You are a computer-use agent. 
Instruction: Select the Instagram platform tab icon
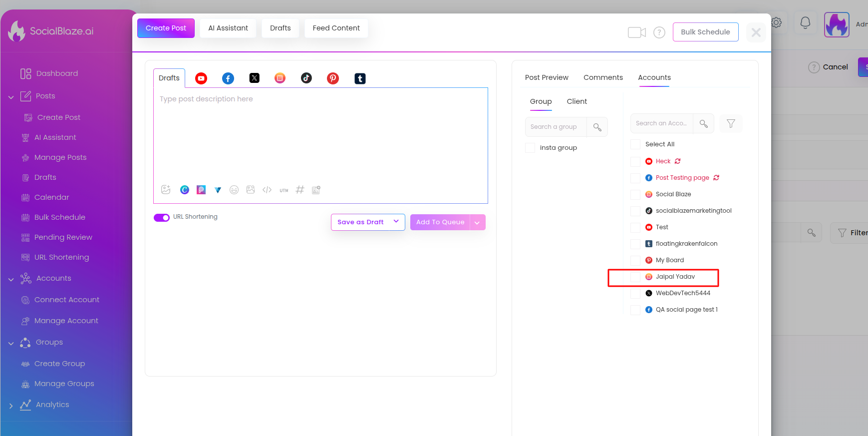280,78
